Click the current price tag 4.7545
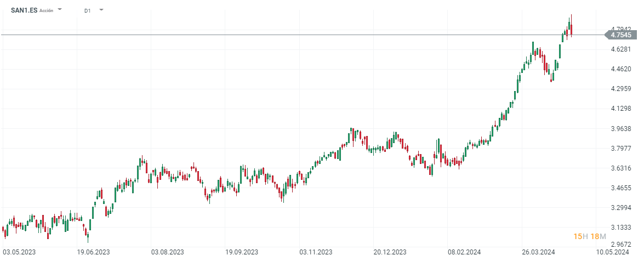The height and width of the screenshot is (261, 644). pos(623,35)
